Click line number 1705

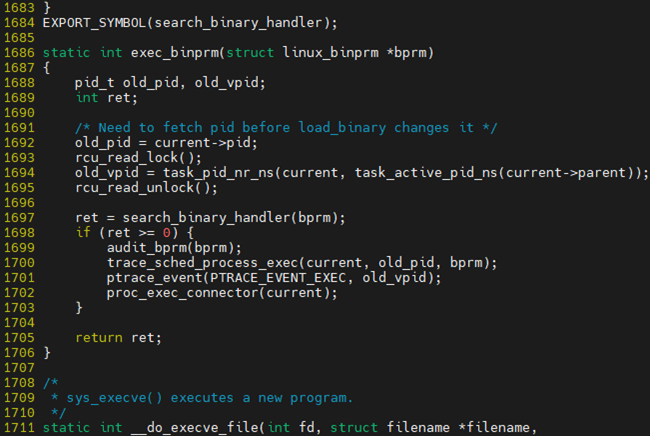pyautogui.click(x=19, y=337)
